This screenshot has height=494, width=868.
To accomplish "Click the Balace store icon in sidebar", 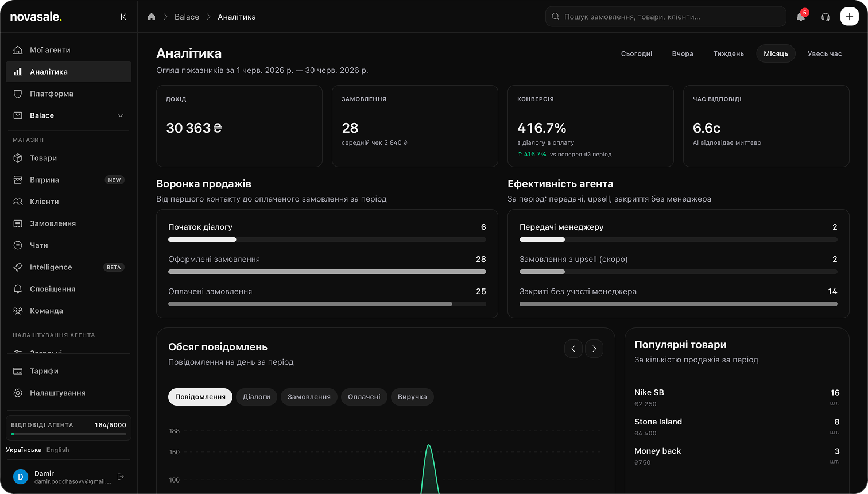I will 18,115.
